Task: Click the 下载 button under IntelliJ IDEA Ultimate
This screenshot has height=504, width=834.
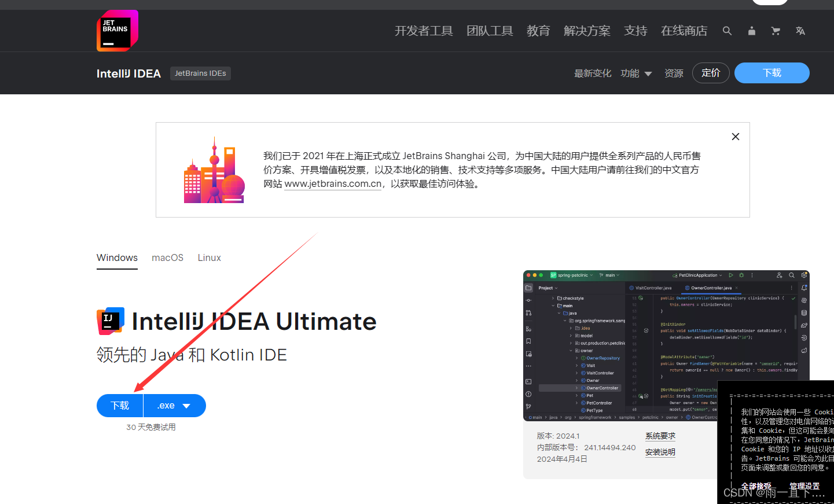Action: (120, 406)
